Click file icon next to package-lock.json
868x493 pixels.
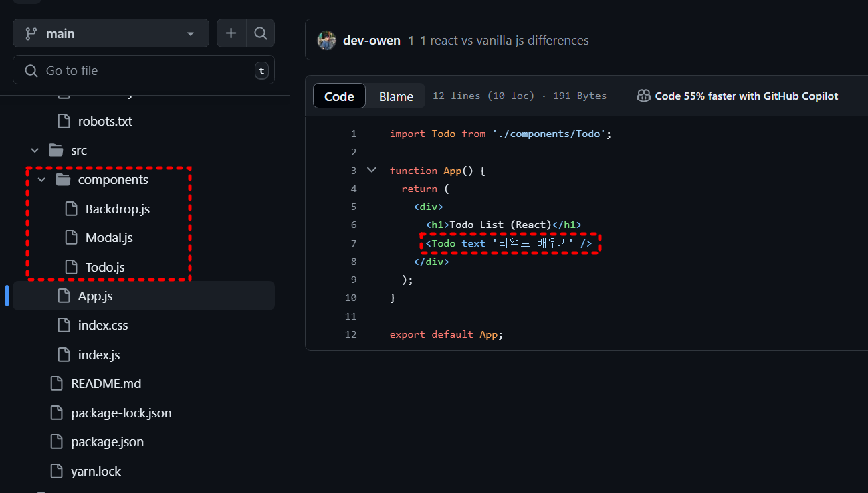coord(57,413)
